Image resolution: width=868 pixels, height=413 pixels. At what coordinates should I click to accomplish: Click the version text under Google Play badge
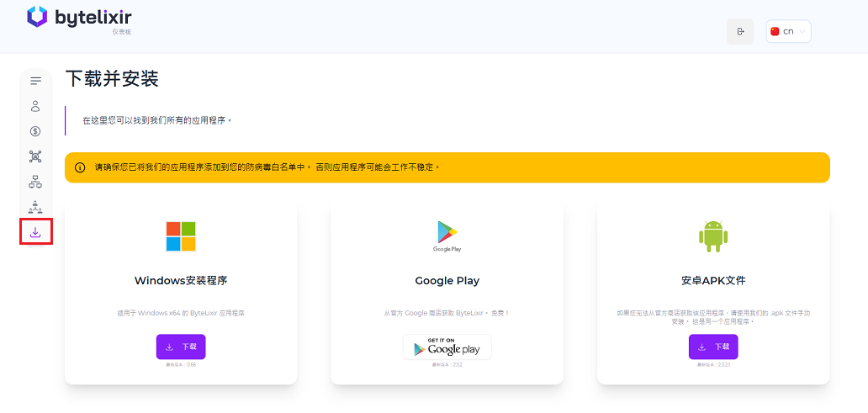click(x=447, y=365)
